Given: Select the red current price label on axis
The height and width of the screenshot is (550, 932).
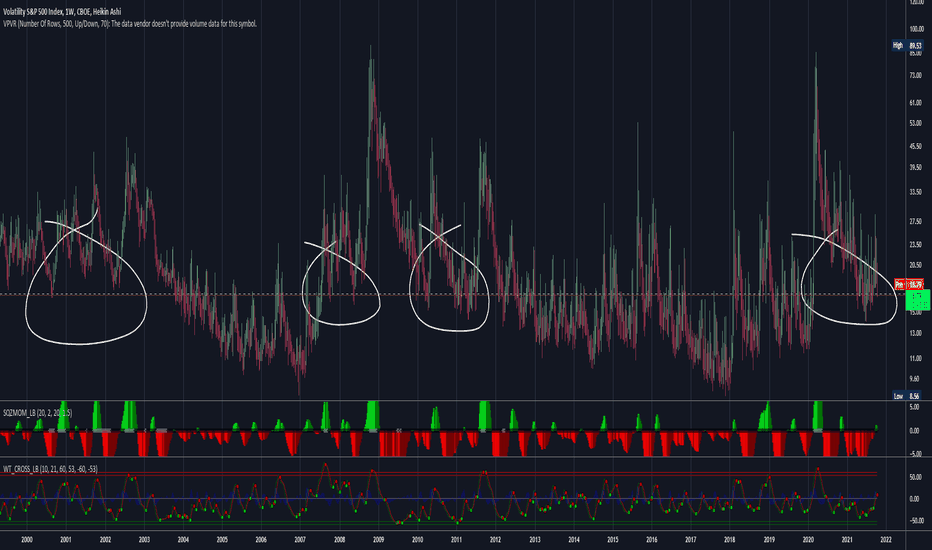Looking at the screenshot, I should tap(909, 285).
